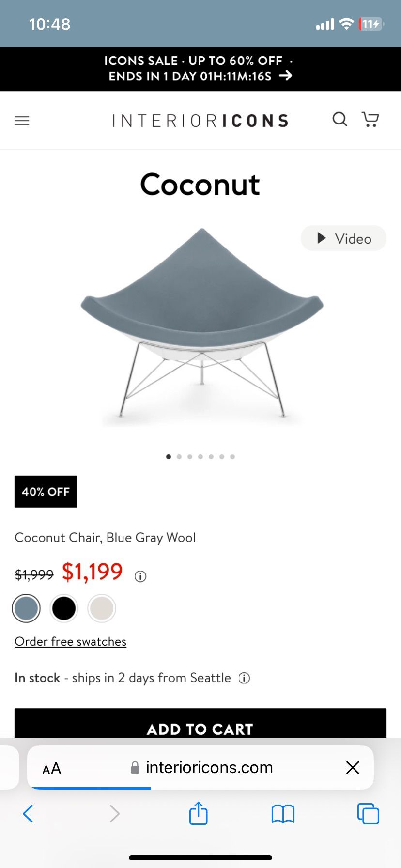Open the shipping info icon
The width and height of the screenshot is (401, 868).
[245, 678]
